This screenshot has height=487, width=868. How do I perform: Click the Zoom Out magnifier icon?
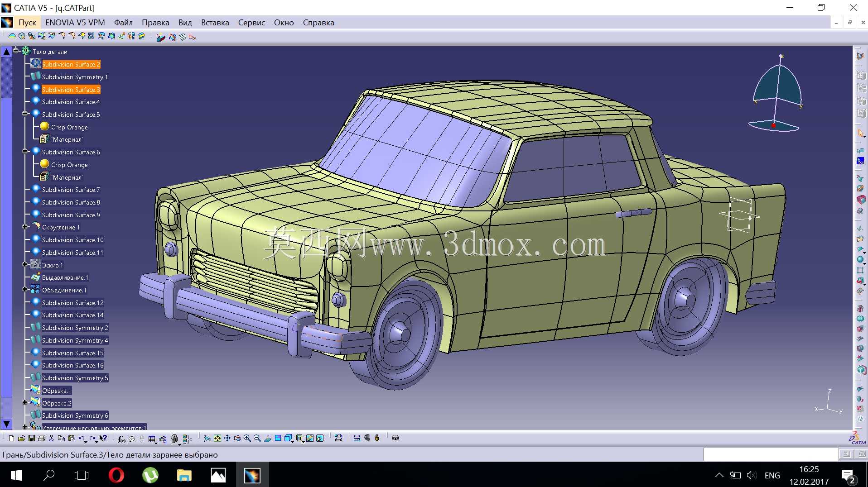257,438
